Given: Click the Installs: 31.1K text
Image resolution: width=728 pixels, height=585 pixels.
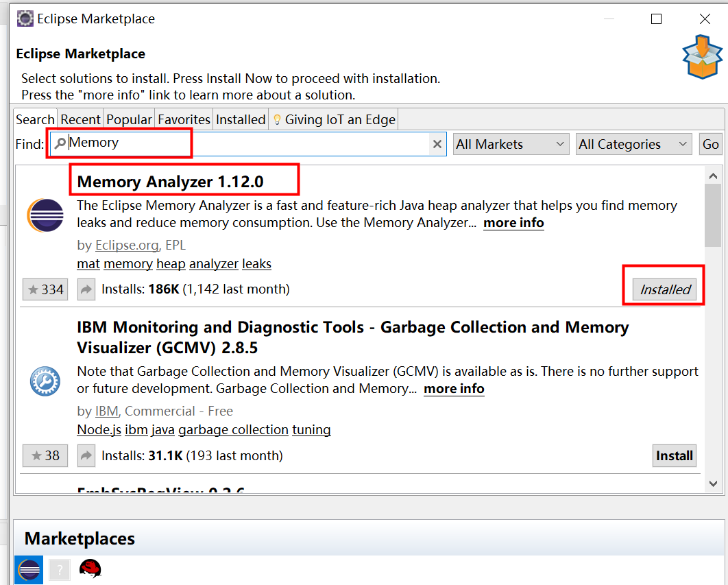Looking at the screenshot, I should tap(192, 455).
